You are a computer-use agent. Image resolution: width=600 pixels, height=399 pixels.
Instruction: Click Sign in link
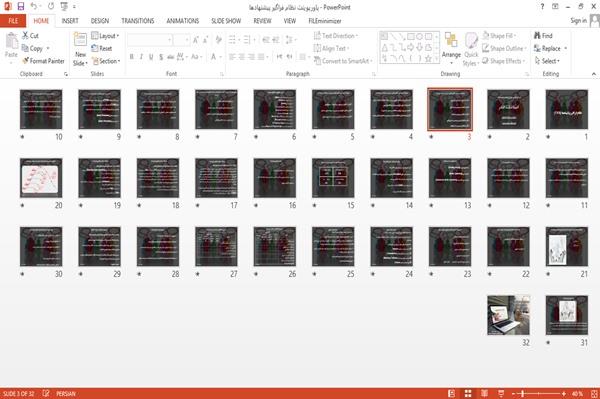click(578, 21)
